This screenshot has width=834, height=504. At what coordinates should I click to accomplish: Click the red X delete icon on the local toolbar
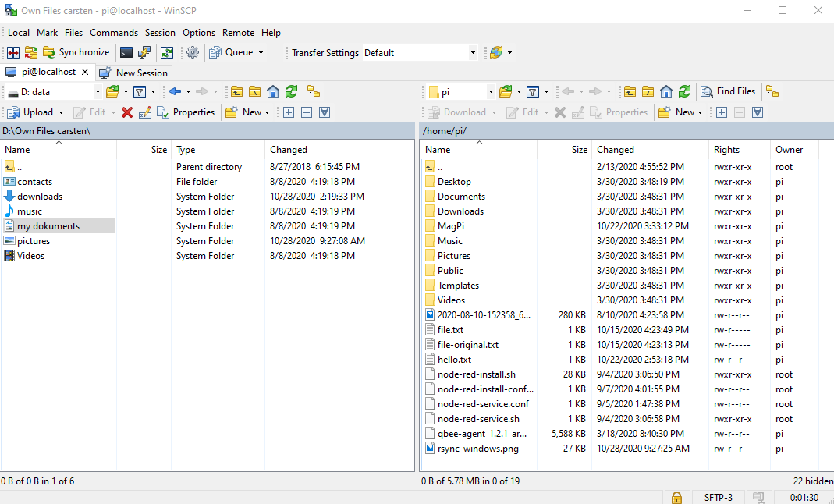point(127,112)
